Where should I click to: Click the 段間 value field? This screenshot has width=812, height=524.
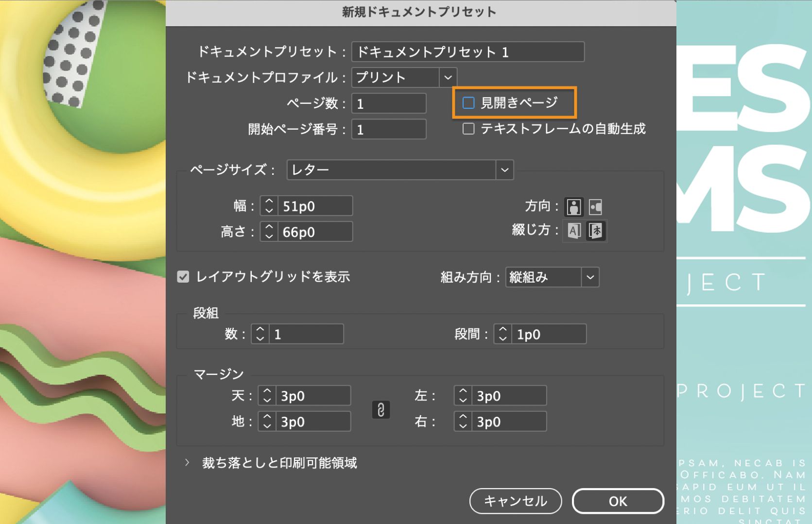click(549, 334)
